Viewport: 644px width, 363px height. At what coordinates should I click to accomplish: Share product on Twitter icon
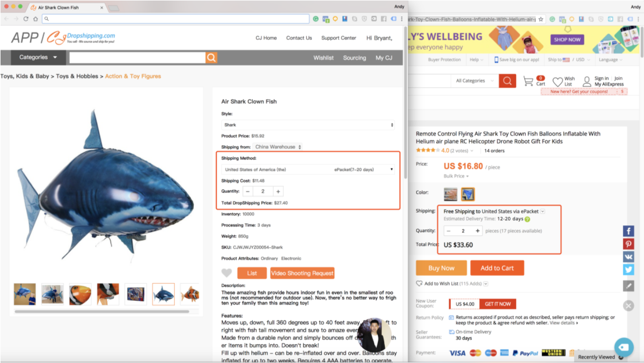point(628,270)
